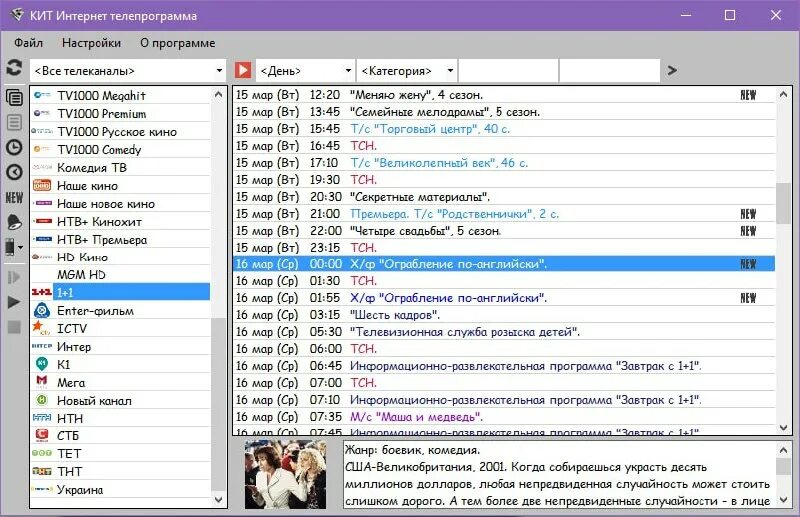Click the Наше кино logo icon

42,185
